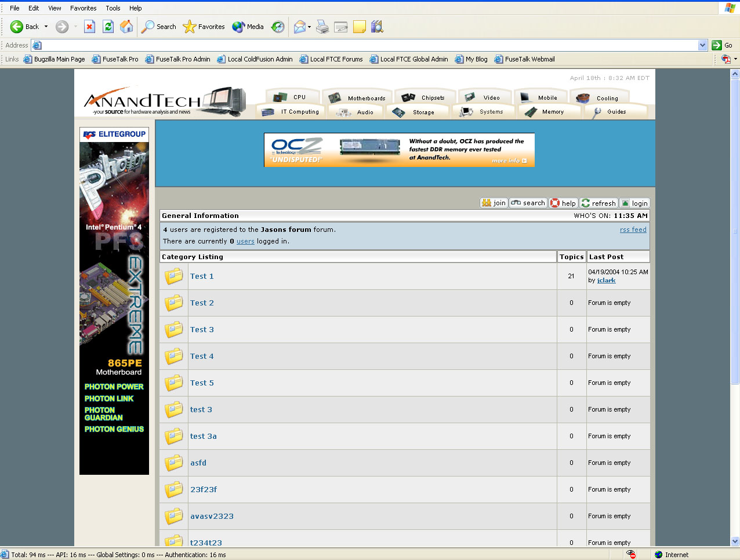The image size is (740, 560).
Task: Click the folder icon beside 23f23f
Action: pos(174,489)
